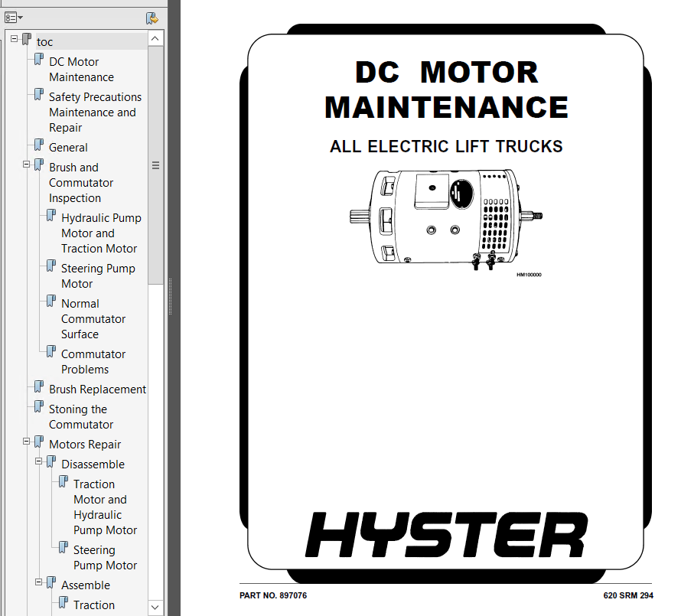Click the Normal Commutator Surface bookmark icon
The image size is (681, 616).
pyautogui.click(x=51, y=301)
